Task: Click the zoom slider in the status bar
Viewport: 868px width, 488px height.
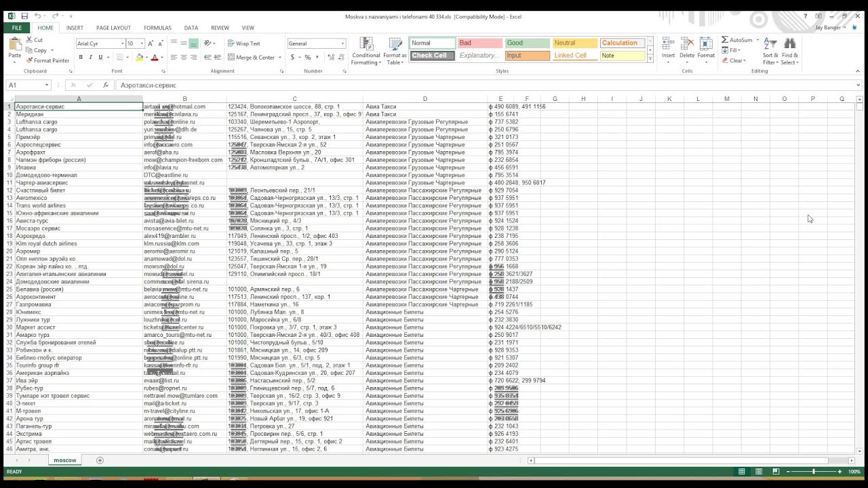Action: click(814, 472)
